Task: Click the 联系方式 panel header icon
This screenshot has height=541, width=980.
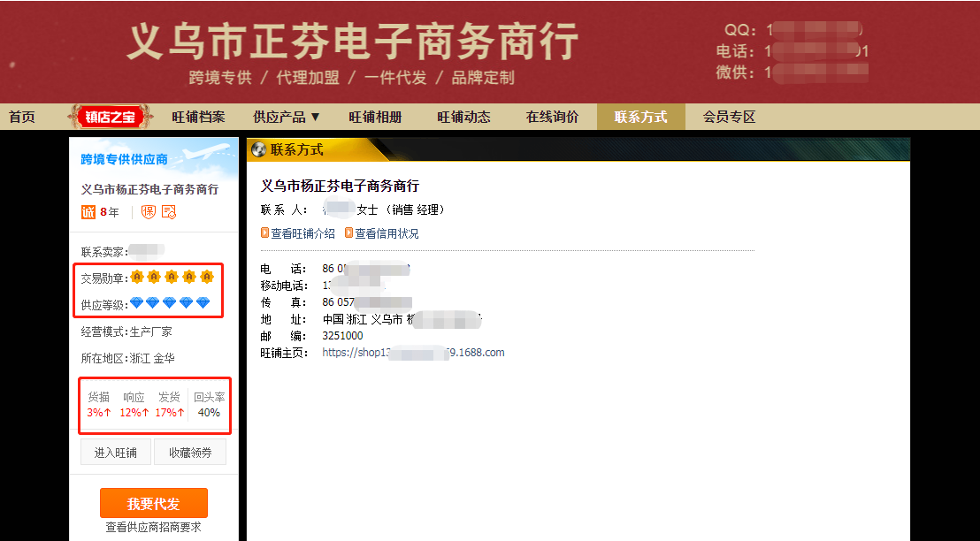Action: click(259, 149)
